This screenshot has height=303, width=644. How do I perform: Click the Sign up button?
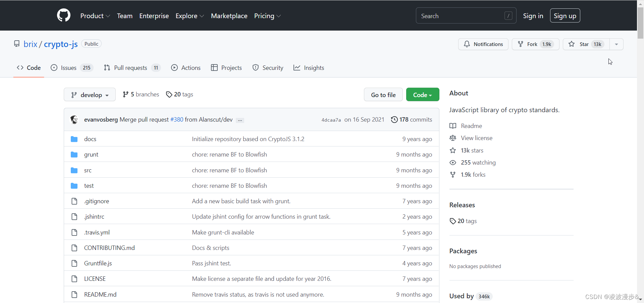(565, 16)
